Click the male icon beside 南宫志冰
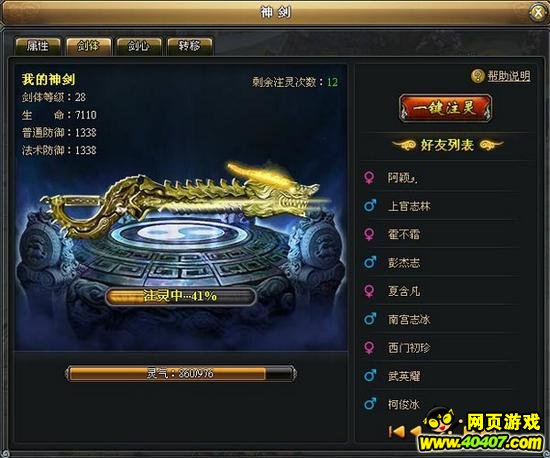Screen dimensions: 550x458 (x=369, y=319)
